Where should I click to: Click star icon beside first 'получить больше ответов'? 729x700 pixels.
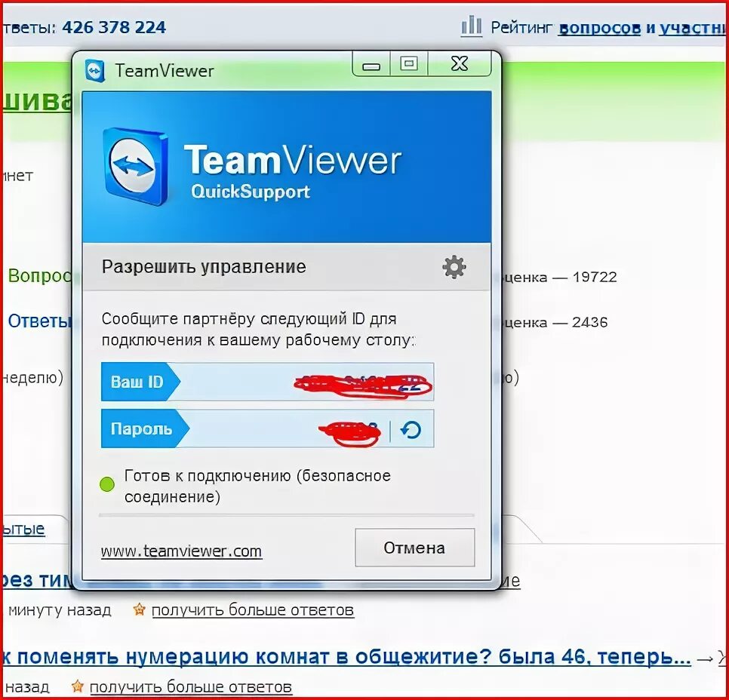[139, 609]
